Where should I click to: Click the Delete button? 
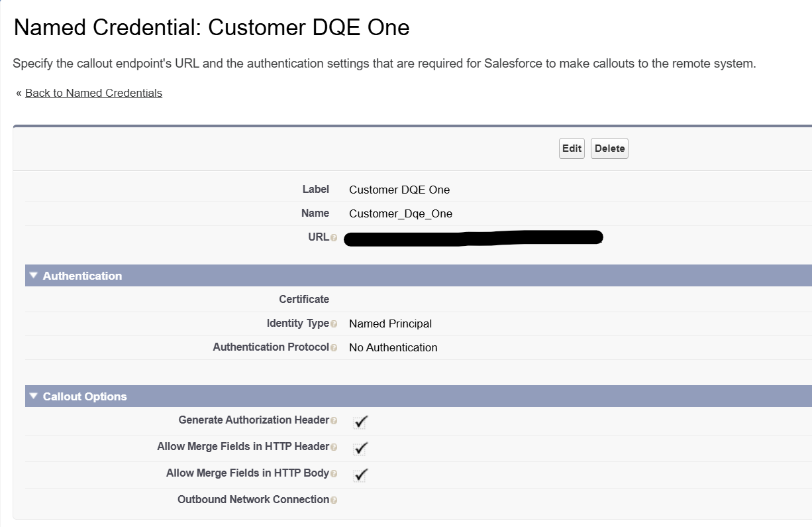[x=609, y=148]
